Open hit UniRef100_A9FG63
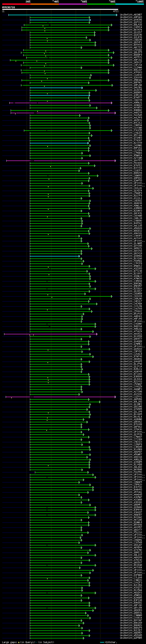 coord(131,17)
